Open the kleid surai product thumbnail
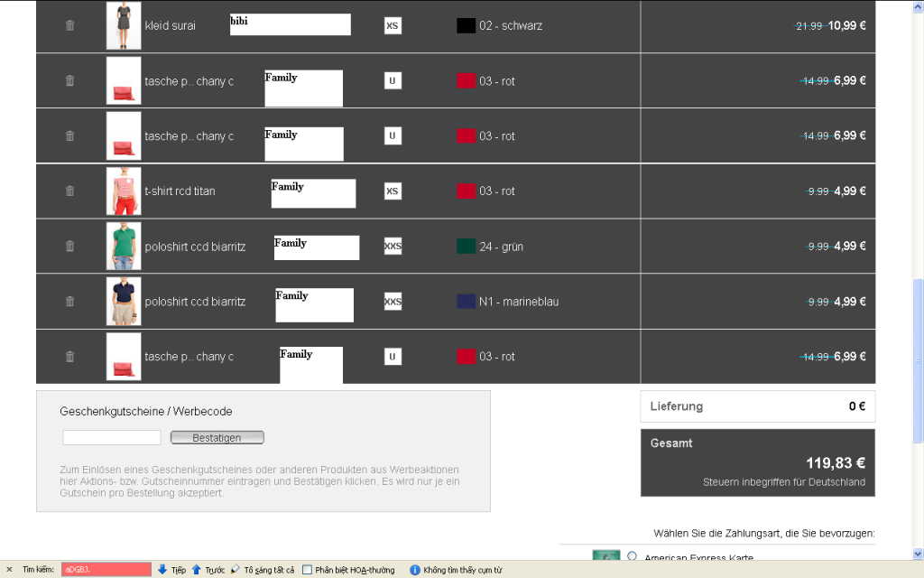 [x=124, y=25]
